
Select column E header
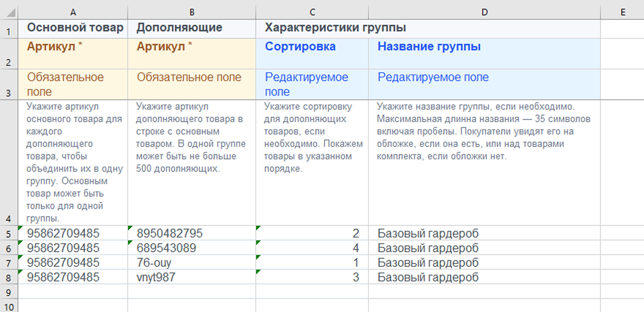coord(623,12)
